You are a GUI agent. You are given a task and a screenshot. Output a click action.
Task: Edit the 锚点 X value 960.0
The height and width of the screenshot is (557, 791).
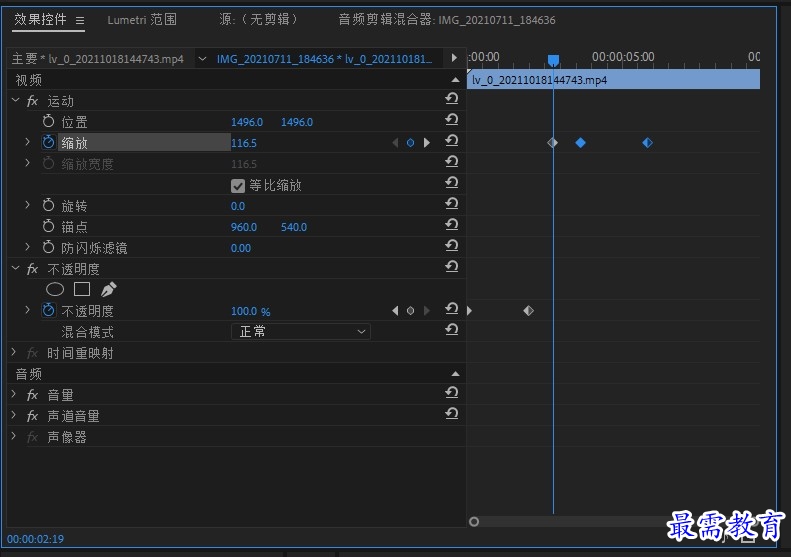pyautogui.click(x=244, y=228)
